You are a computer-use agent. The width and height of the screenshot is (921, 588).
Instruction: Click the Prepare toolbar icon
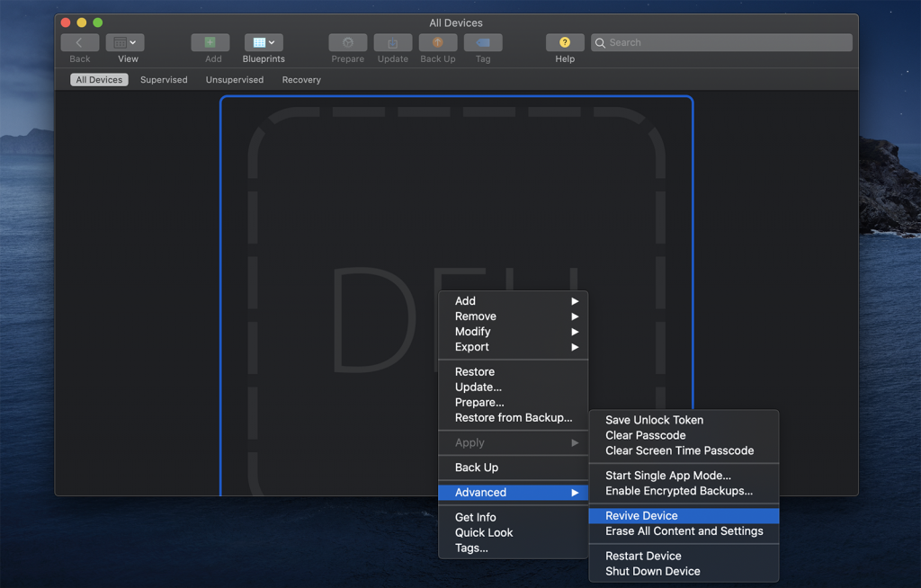coord(347,42)
